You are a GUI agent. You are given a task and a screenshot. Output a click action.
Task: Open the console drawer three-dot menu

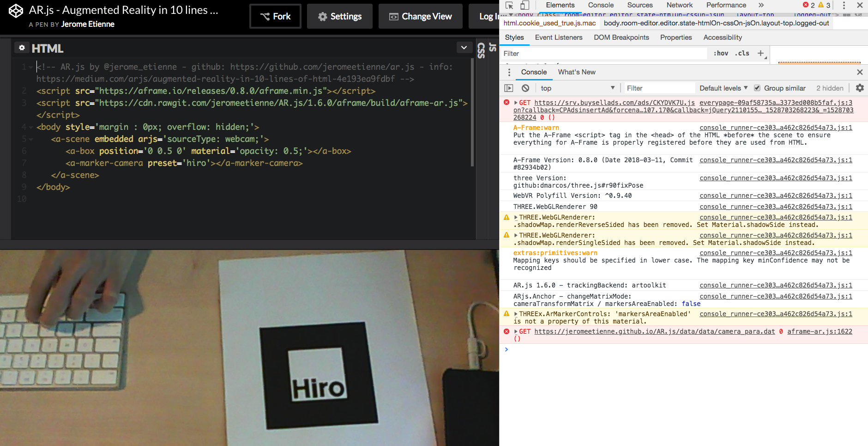click(509, 72)
